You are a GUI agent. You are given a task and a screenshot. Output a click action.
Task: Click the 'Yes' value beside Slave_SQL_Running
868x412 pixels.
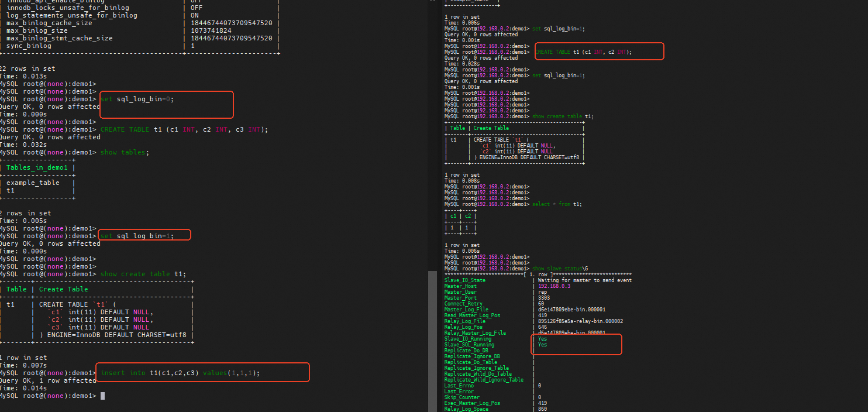coord(542,345)
